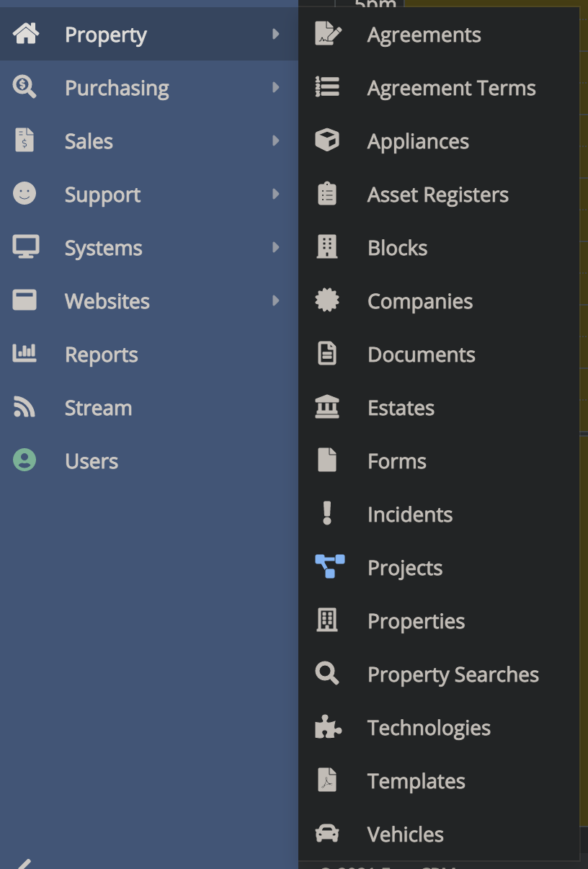Open the Companies page

coord(419,301)
